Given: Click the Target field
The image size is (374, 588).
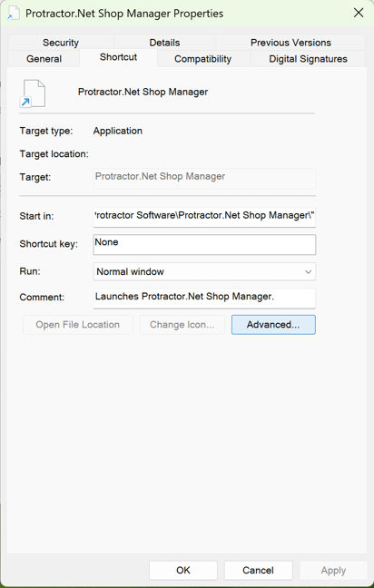Looking at the screenshot, I should pos(204,177).
